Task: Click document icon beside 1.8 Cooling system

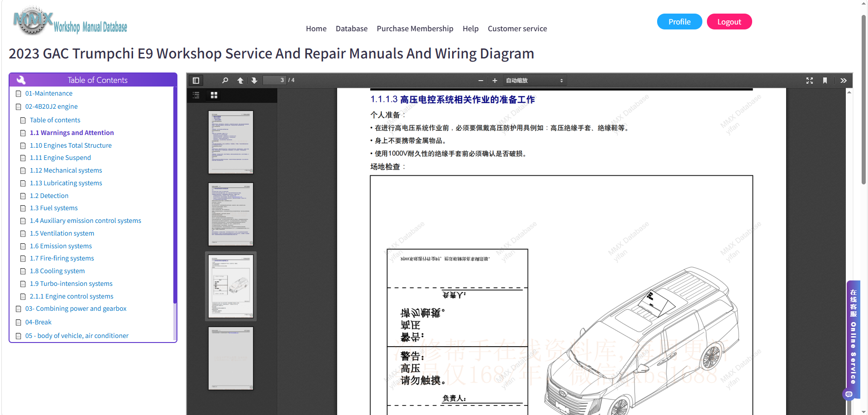Action: 23,271
